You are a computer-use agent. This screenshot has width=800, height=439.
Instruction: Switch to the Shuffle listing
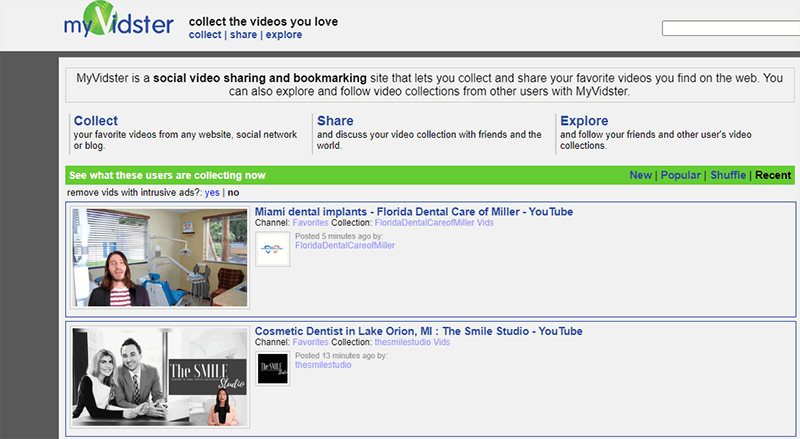tap(728, 175)
